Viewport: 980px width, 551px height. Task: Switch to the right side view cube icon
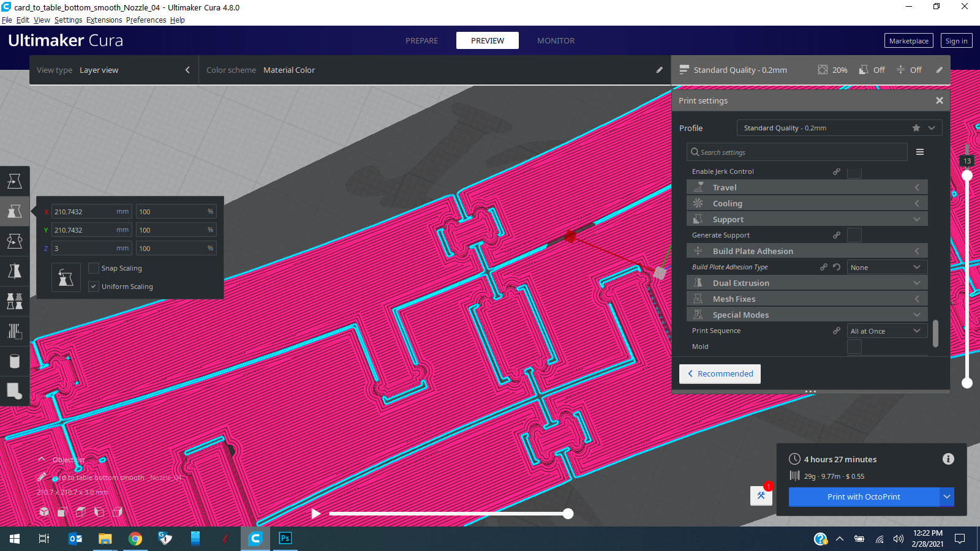[118, 512]
